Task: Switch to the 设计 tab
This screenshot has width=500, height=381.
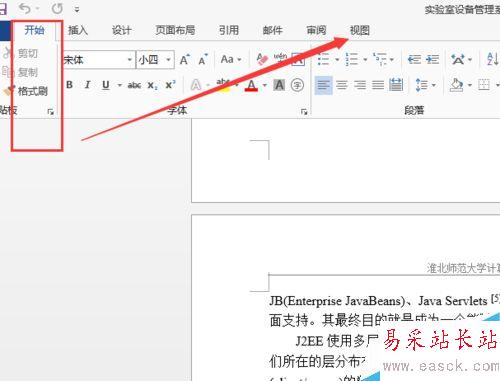Action: click(x=121, y=30)
